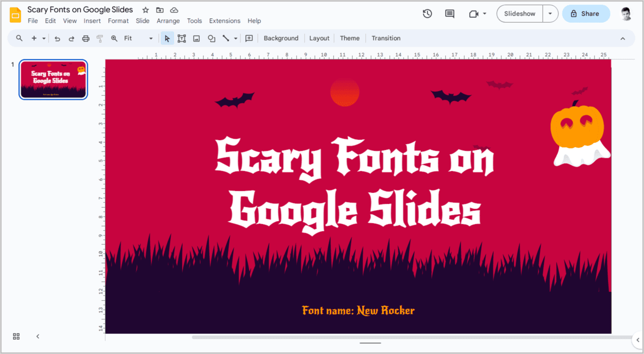Open the Arrange menu
This screenshot has height=354, width=644.
click(x=168, y=21)
